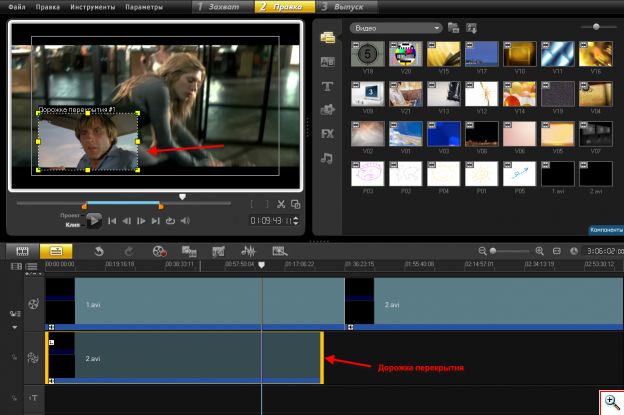Screen dimensions: 624x415
Task: Click the Play button in preview
Action: point(94,221)
